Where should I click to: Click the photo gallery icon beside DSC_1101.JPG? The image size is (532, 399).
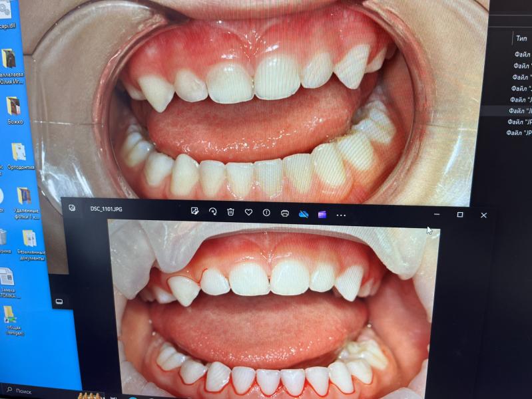(x=72, y=207)
